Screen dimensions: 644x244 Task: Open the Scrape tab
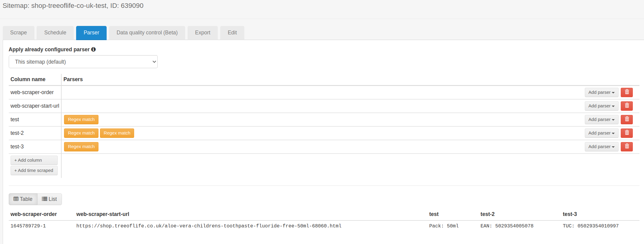click(x=18, y=33)
